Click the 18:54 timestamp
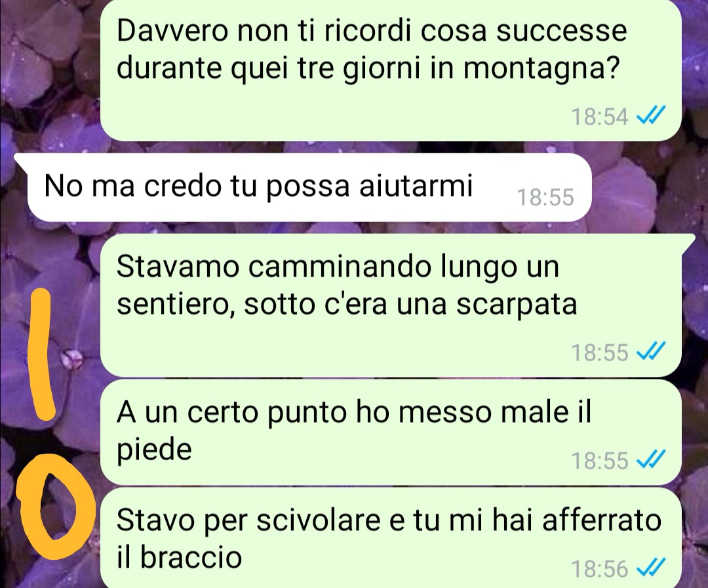This screenshot has width=708, height=588. [600, 116]
